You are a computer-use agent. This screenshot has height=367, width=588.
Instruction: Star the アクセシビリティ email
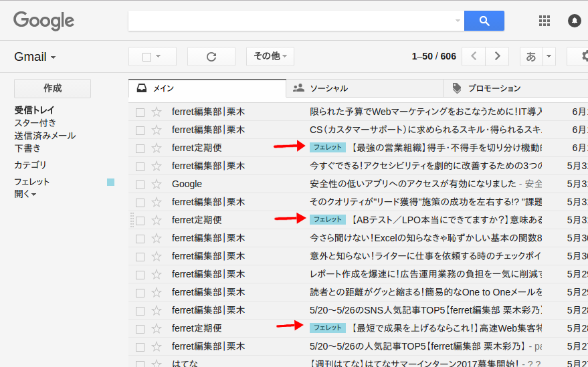click(x=157, y=166)
